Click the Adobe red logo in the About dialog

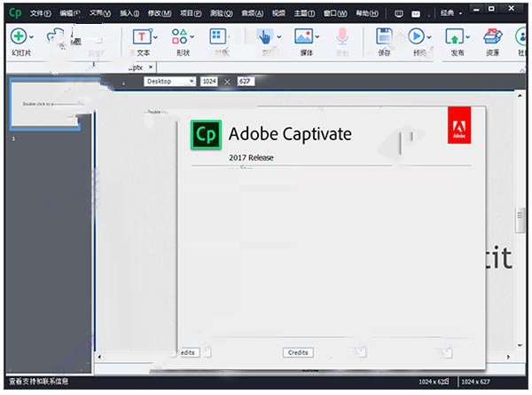[x=459, y=125]
